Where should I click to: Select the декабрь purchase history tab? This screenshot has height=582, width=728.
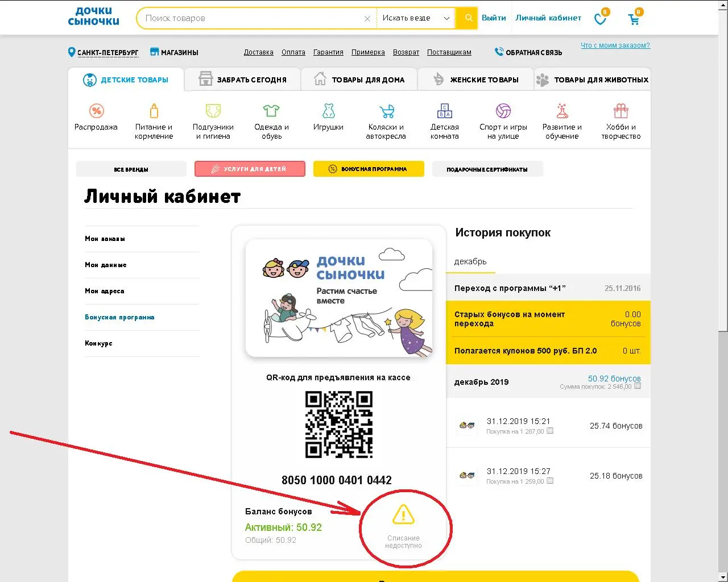point(470,261)
